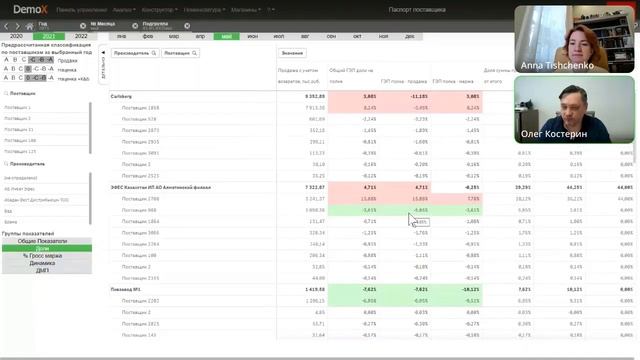
Task: Open the № Месяца selection
Action: [109, 26]
